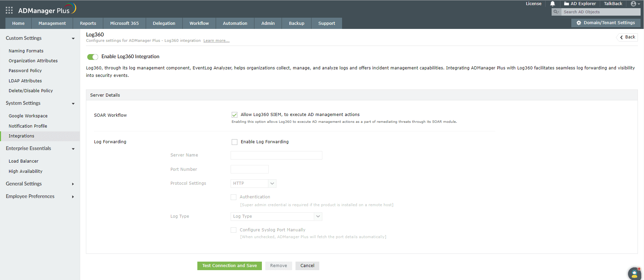Open Delete/Disable Policy in sidebar
This screenshot has width=644, height=280.
click(31, 91)
